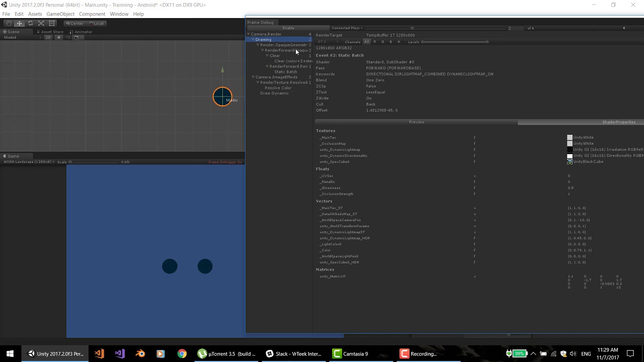644x362 pixels.
Task: Click the Enable button in Frame Debug
Action: (x=288, y=28)
